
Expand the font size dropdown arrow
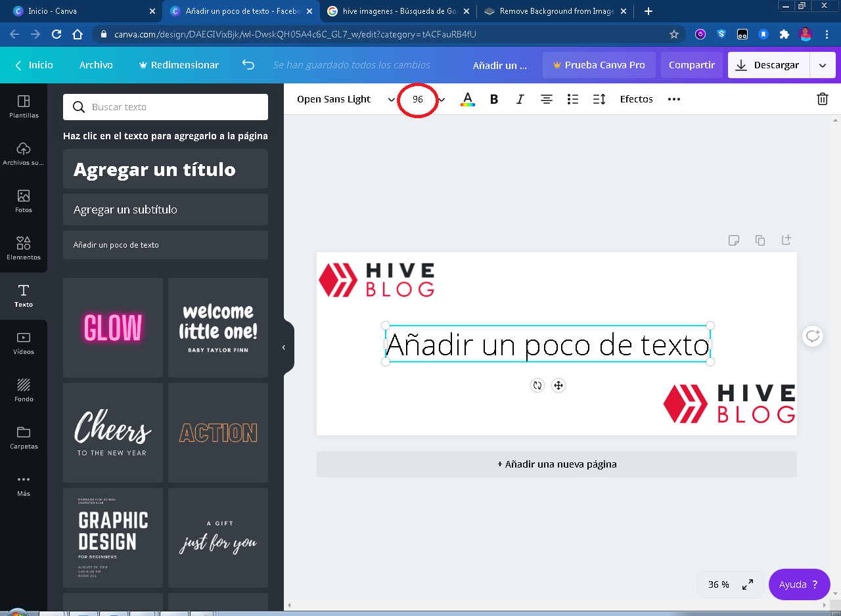pyautogui.click(x=442, y=100)
